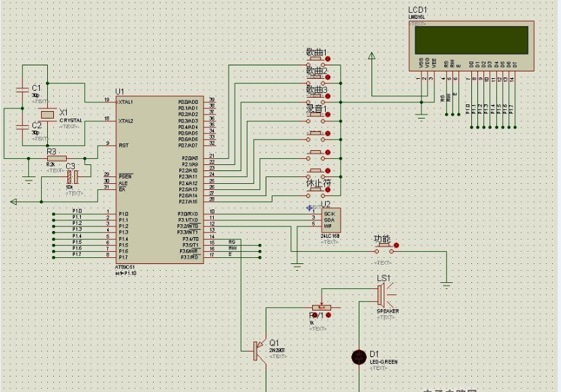Click the LED-GREEN part text
561x392 pixels.
[x=384, y=362]
